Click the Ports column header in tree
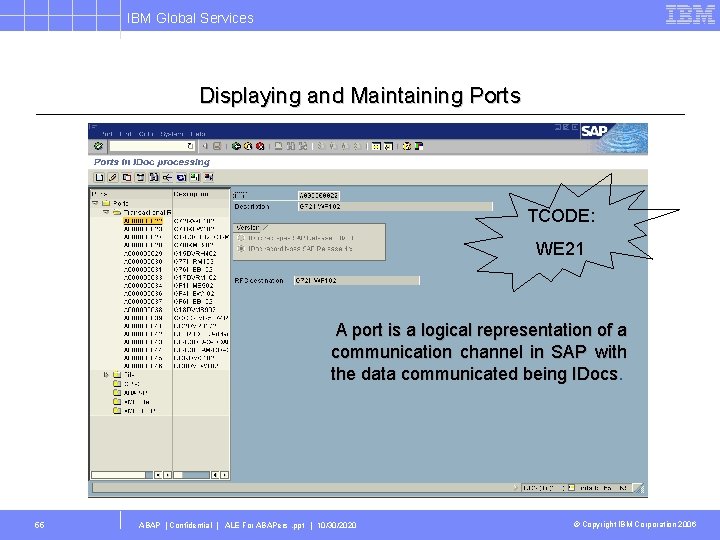 coord(131,194)
